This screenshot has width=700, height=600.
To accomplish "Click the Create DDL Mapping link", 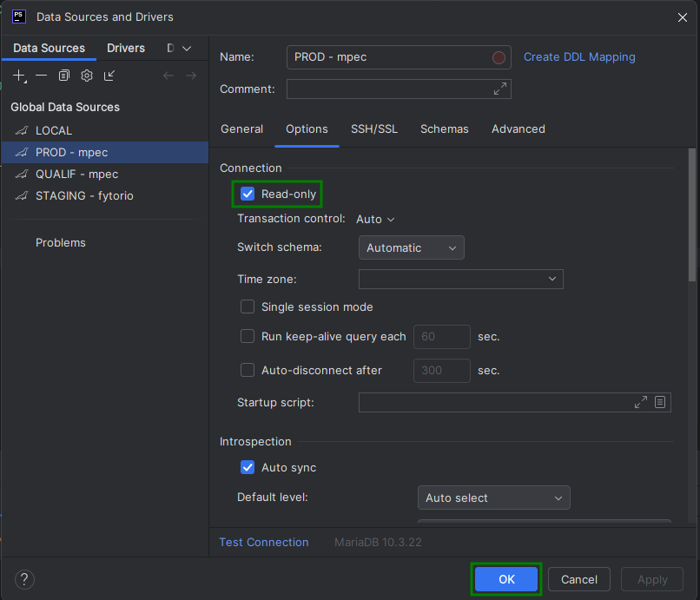I will click(579, 56).
